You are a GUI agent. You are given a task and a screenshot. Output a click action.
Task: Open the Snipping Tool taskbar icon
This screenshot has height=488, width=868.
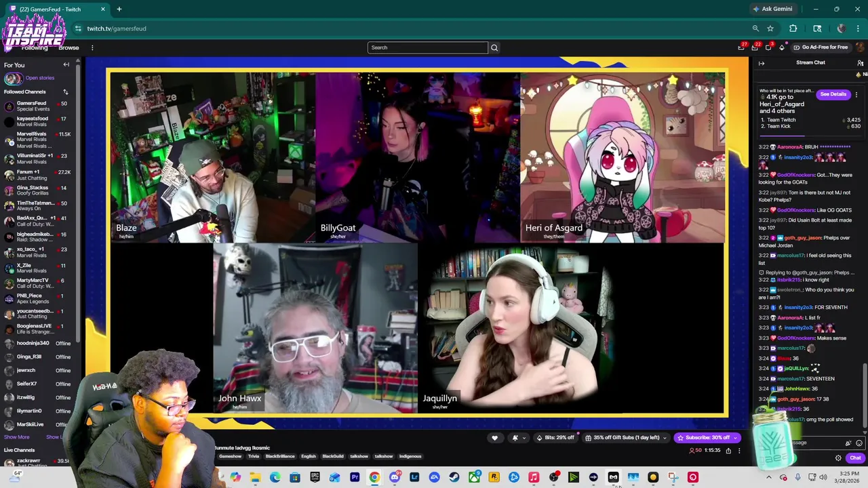pyautogui.click(x=673, y=478)
